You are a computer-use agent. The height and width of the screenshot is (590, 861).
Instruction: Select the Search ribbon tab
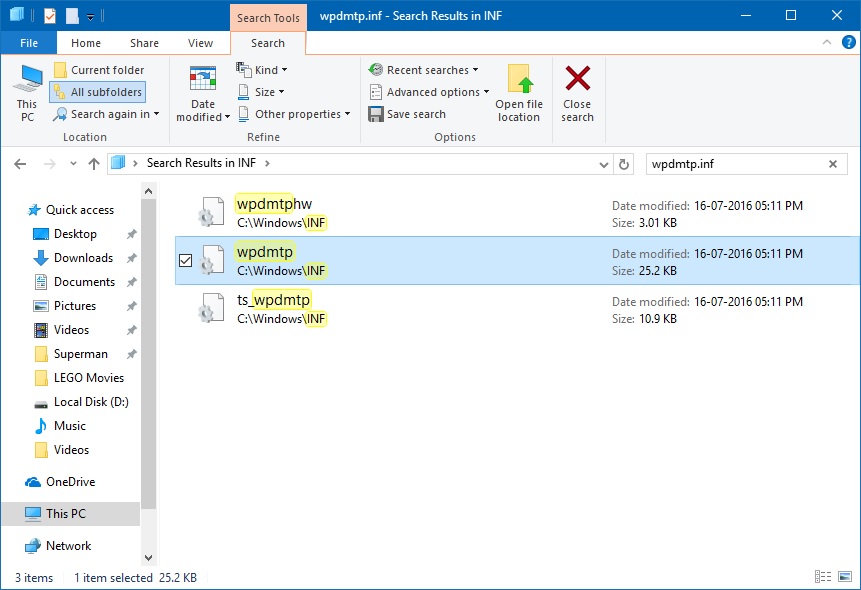pos(268,43)
